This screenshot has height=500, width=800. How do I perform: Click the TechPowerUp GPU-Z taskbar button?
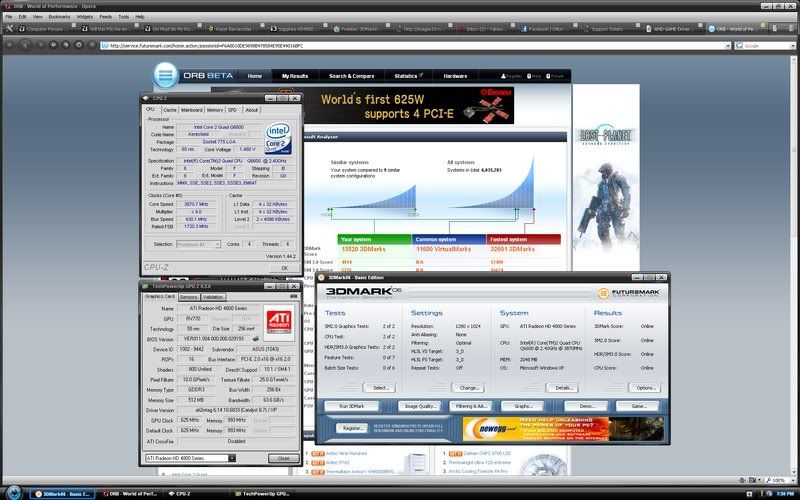[x=263, y=493]
